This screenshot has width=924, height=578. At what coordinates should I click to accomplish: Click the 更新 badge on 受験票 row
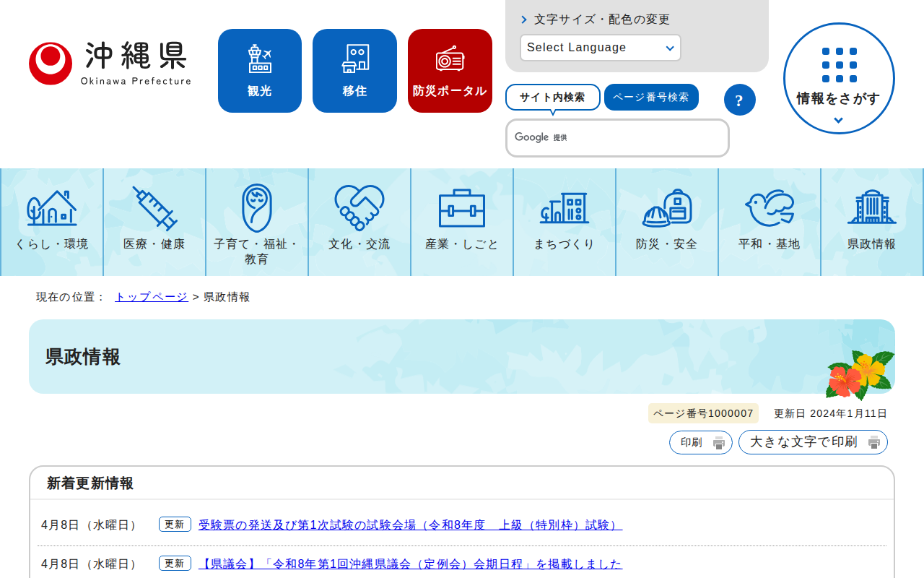[175, 525]
